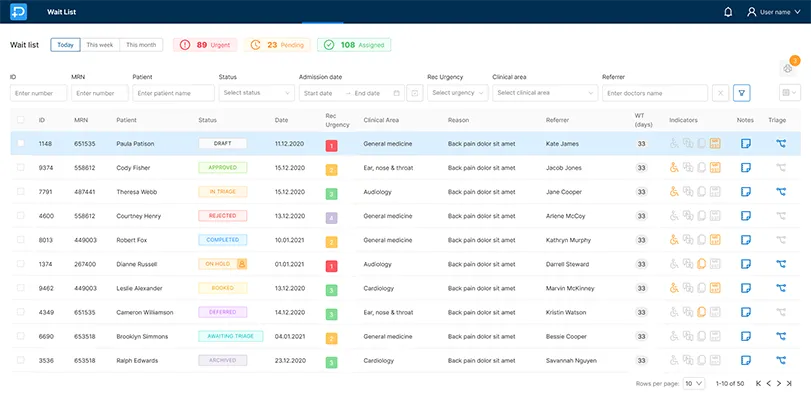Apply filters with the funnel button
This screenshot has height=410, width=811.
tap(742, 93)
